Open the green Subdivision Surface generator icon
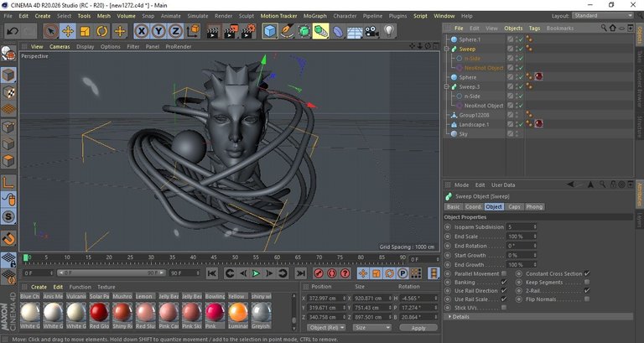The height and width of the screenshot is (343, 644). pyautogui.click(x=304, y=31)
